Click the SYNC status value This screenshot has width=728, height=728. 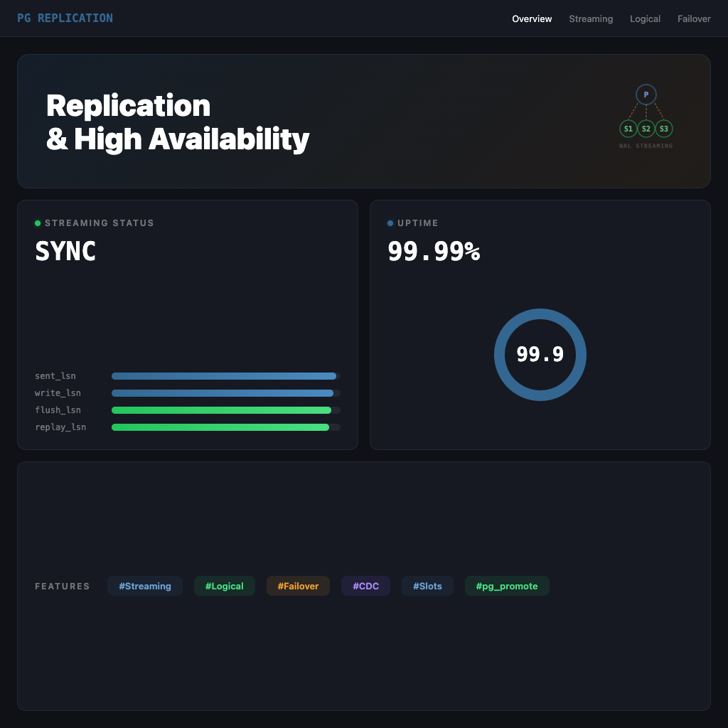pos(65,251)
